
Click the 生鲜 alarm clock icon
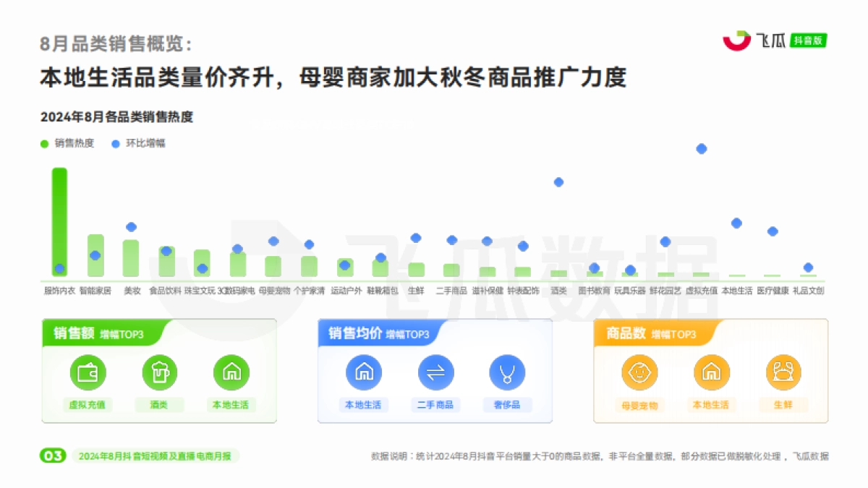pyautogui.click(x=784, y=371)
